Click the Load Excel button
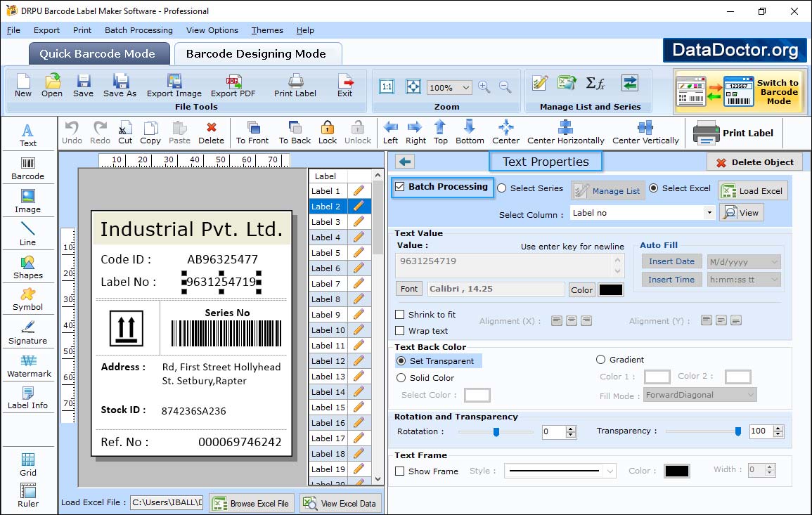 tap(753, 191)
